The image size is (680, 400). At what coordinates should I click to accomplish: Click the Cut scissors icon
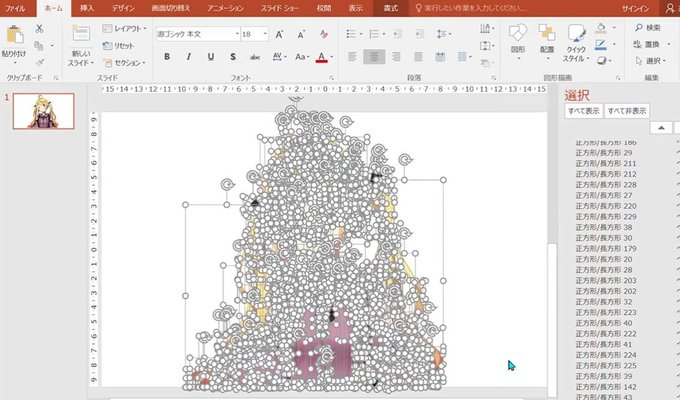[x=39, y=29]
